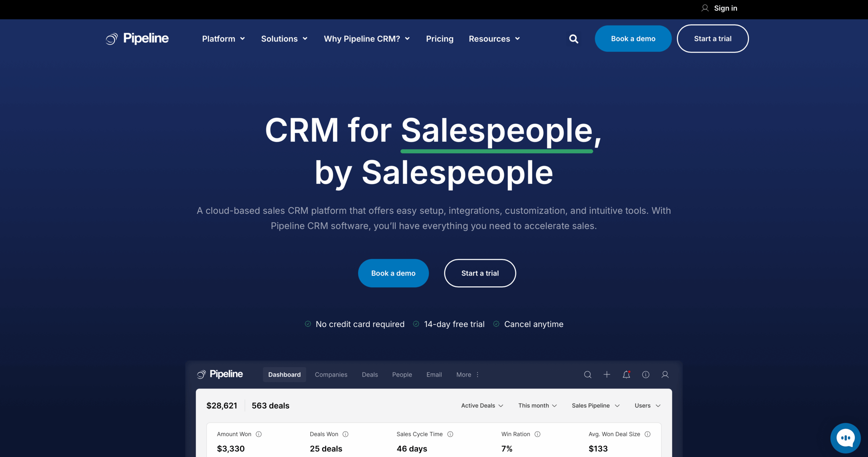Screen dimensions: 868x457
Task: Click Start a trial below the headline
Action: (480, 273)
